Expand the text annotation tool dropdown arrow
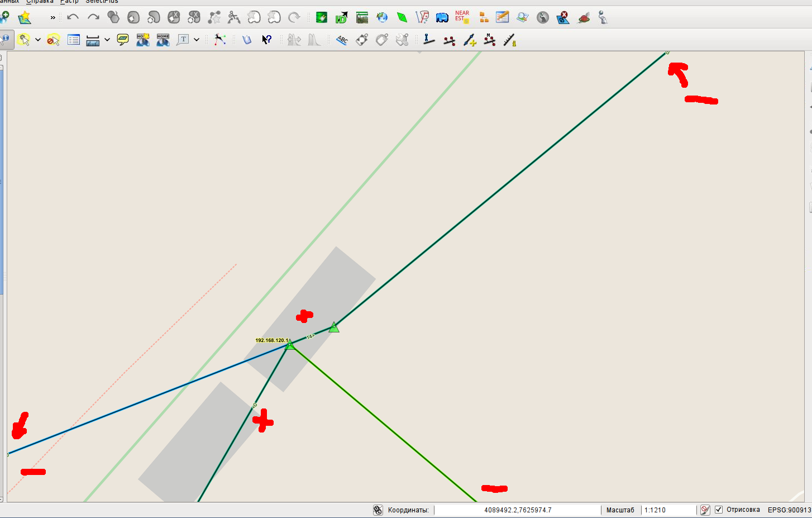 pos(197,40)
